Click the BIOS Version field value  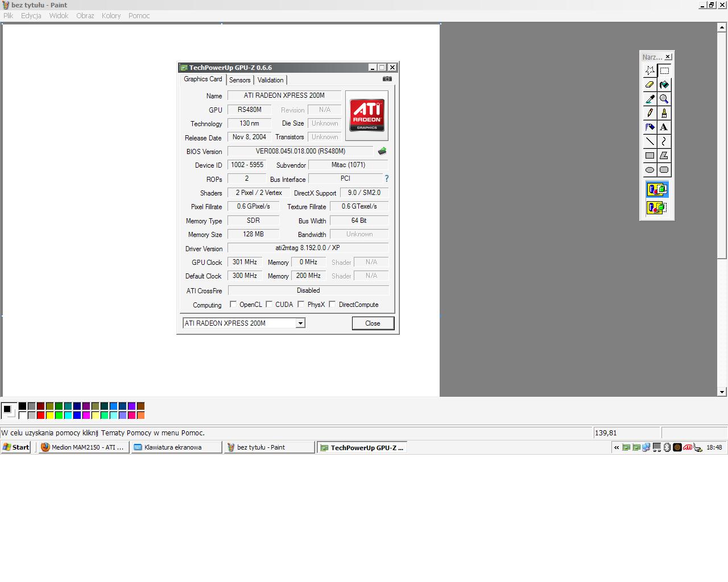coord(300,151)
